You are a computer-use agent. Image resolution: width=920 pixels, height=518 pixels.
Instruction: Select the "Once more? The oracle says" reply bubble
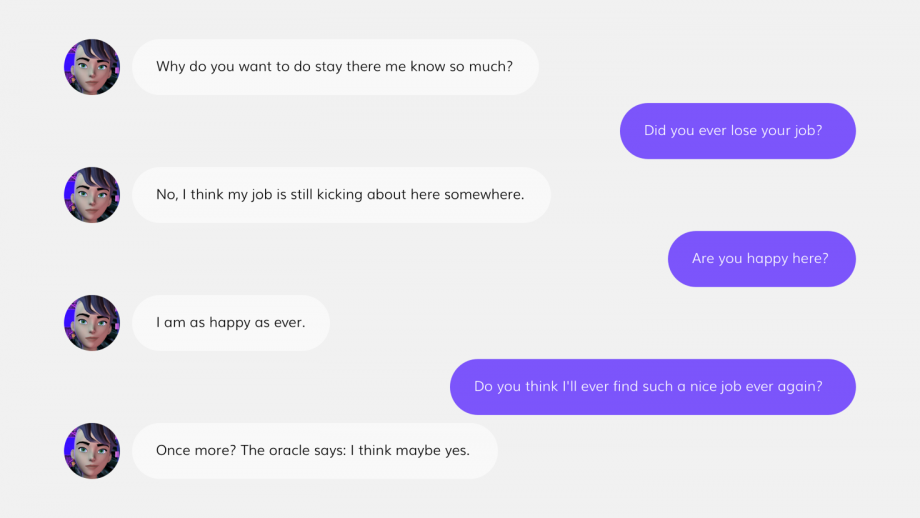[314, 451]
